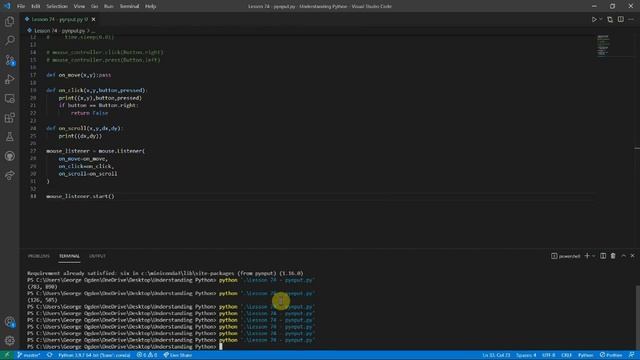Split the editor to the right
Image resolution: width=640 pixels, height=360 pixels.
pos(620,19)
